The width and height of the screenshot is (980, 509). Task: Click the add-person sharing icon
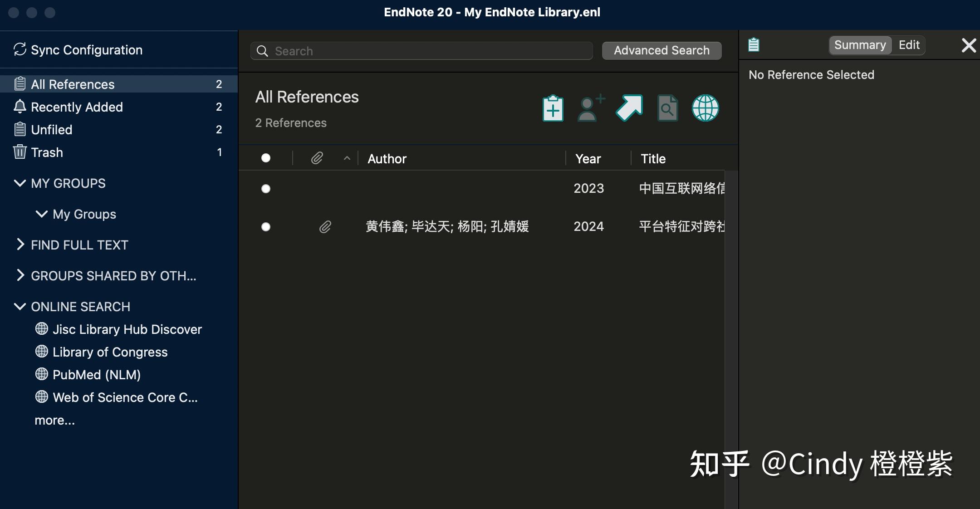point(590,108)
